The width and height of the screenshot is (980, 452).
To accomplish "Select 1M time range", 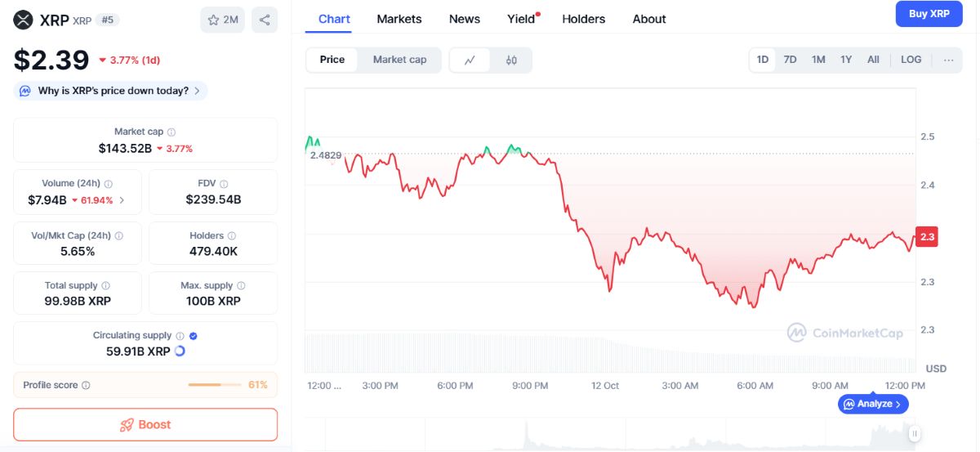I will (818, 60).
